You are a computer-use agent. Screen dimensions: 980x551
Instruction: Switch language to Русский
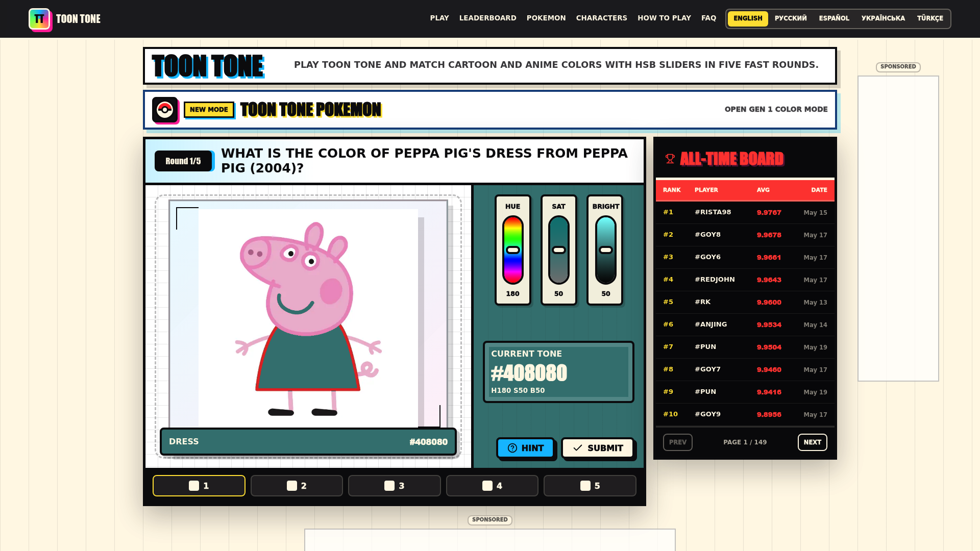click(791, 18)
